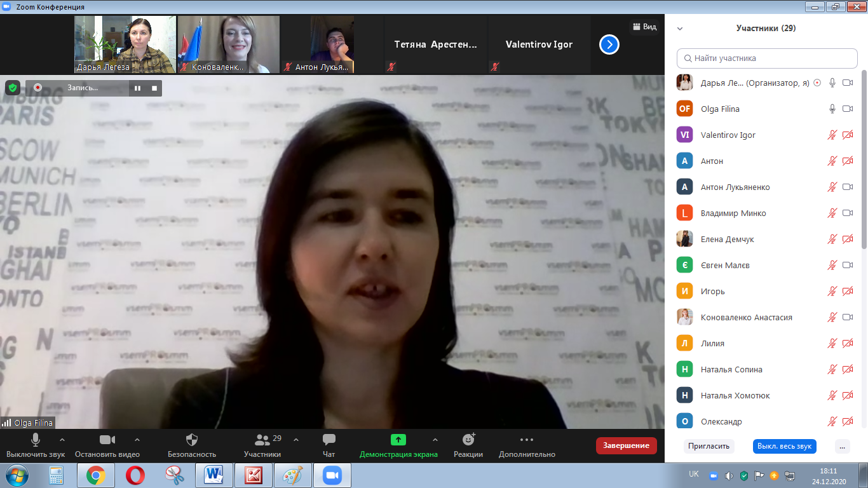Click the volume speaker icon in system tray
This screenshot has width=868, height=488.
click(728, 475)
